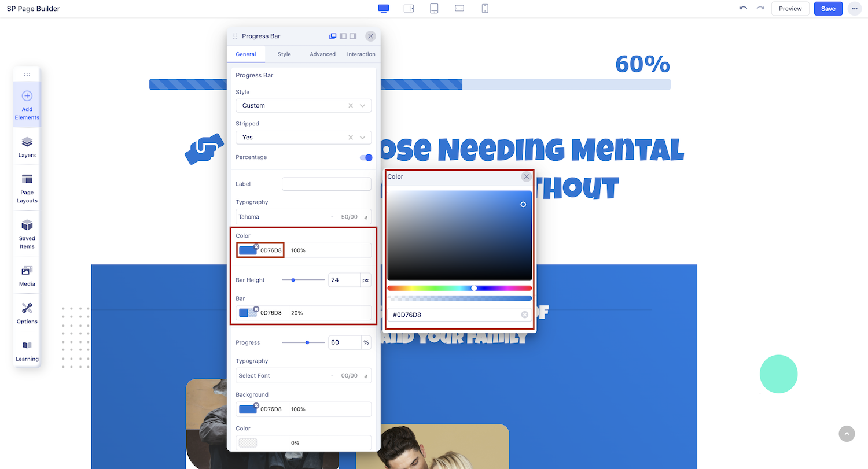Open the Add Elements panel
868x469 pixels.
coord(27,104)
